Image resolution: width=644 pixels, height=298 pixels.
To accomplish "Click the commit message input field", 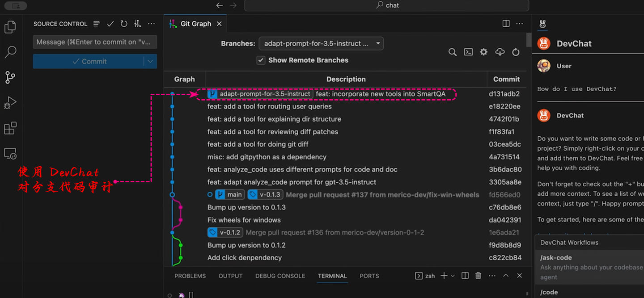I will [95, 42].
